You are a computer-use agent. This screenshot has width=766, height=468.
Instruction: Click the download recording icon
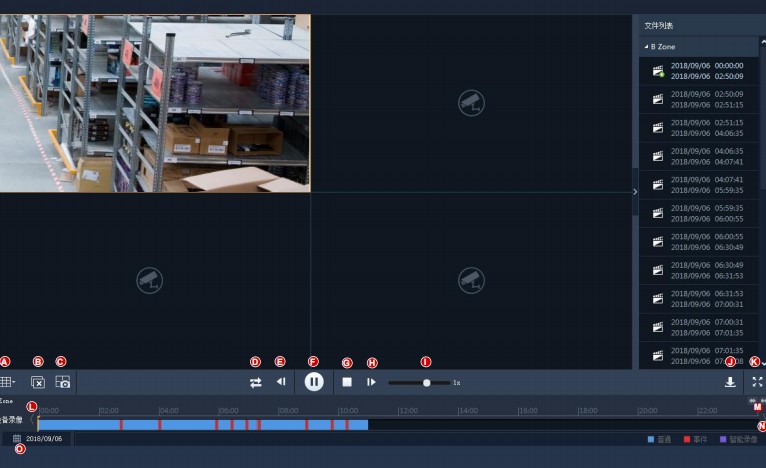pyautogui.click(x=730, y=382)
